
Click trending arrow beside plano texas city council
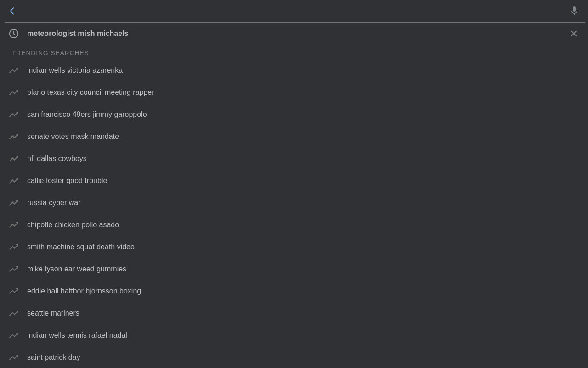(x=14, y=92)
